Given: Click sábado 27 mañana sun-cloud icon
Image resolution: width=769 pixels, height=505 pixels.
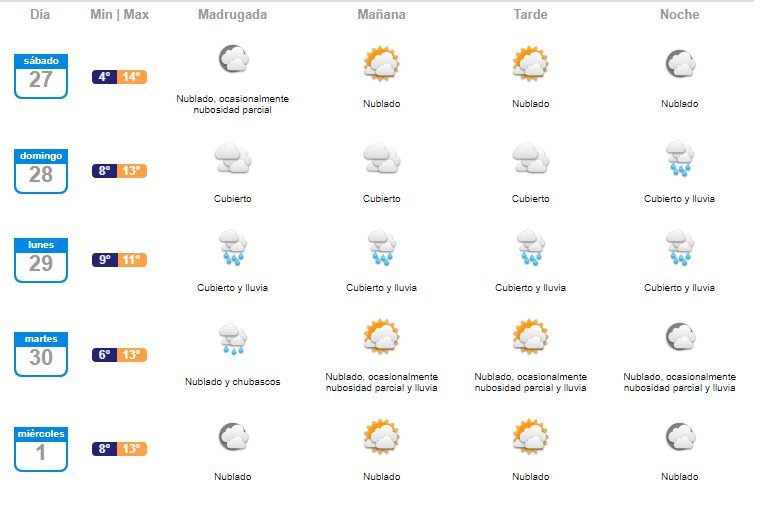Looking at the screenshot, I should [x=382, y=63].
